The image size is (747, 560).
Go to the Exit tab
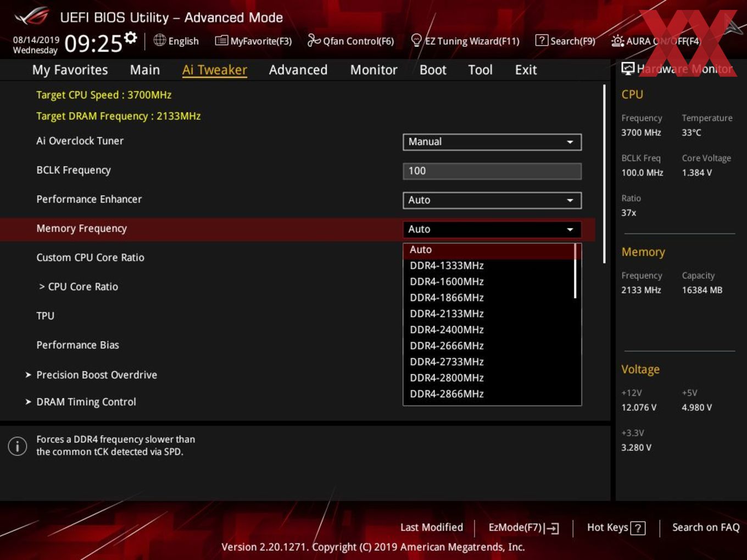tap(526, 70)
